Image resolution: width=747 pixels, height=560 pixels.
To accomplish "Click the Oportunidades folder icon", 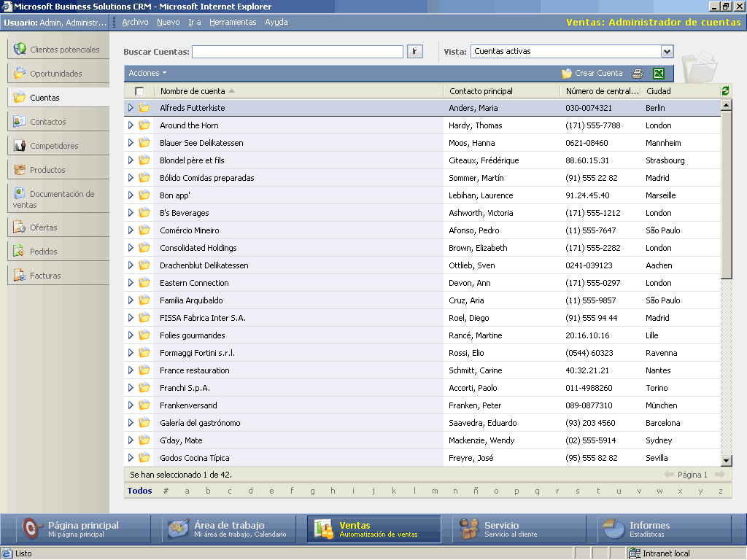I will (20, 73).
